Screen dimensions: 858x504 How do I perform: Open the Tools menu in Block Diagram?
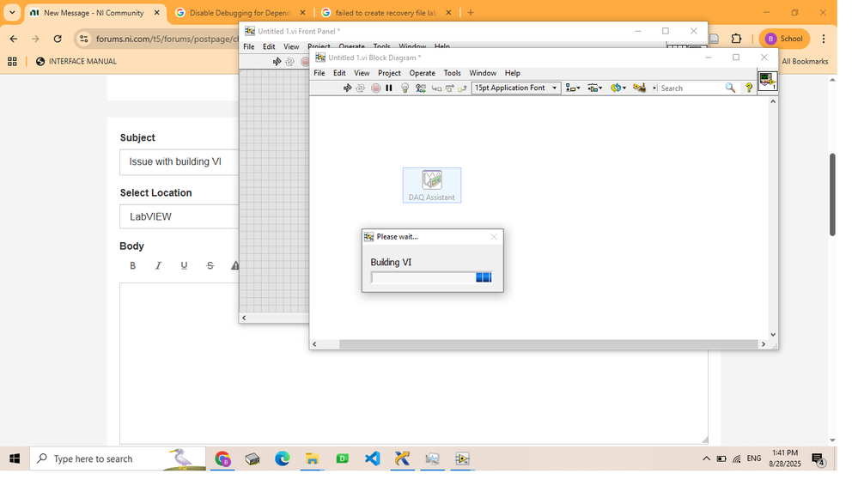[452, 73]
